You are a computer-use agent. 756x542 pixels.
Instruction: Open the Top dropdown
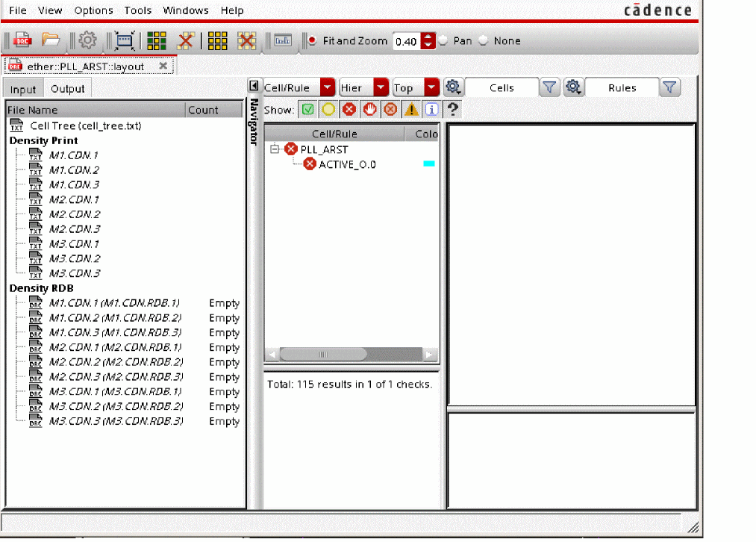coord(432,88)
